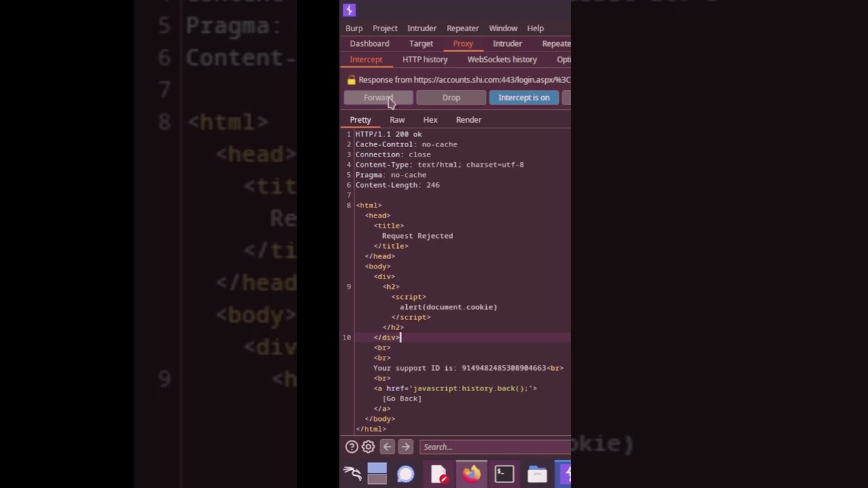Image resolution: width=868 pixels, height=488 pixels.
Task: Click the 'Cache-Control: no-cache' header line
Action: [x=406, y=144]
